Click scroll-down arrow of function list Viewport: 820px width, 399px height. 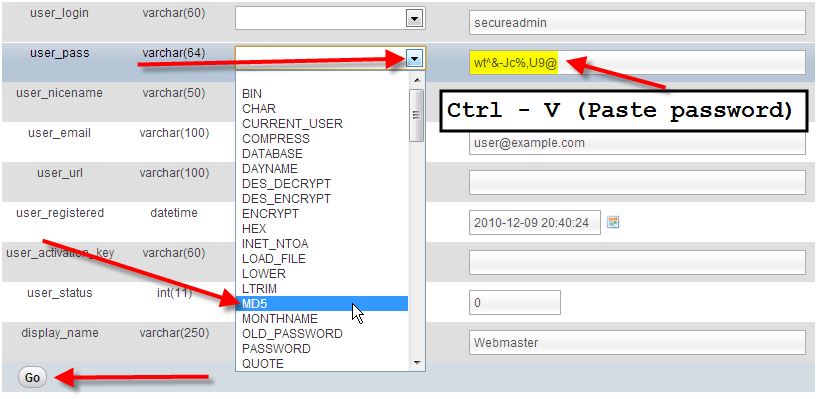tap(417, 362)
